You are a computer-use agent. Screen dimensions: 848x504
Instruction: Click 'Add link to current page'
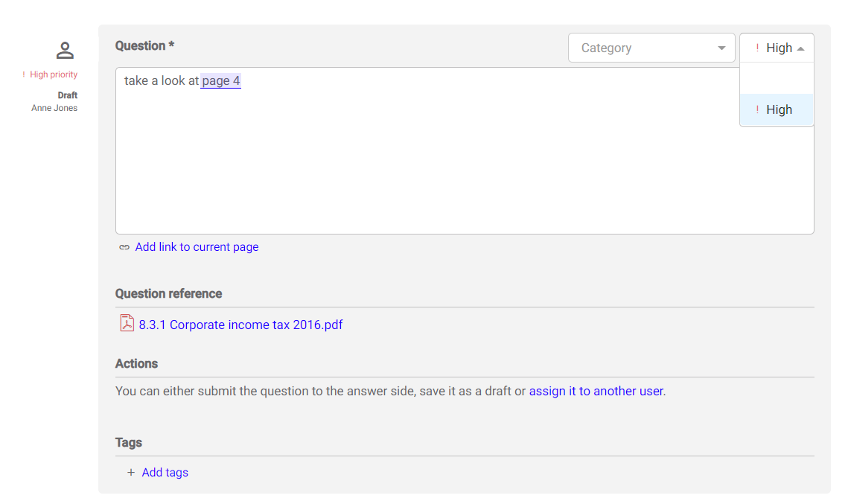[x=197, y=247]
